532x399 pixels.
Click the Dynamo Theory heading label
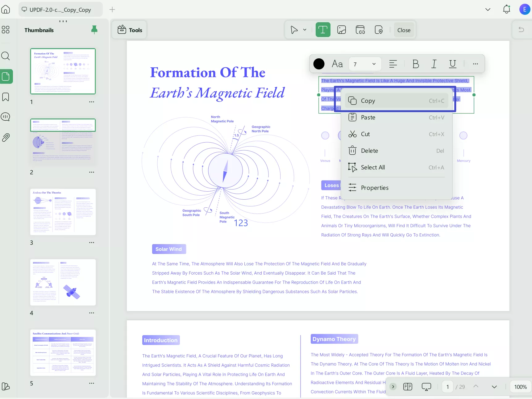334,339
